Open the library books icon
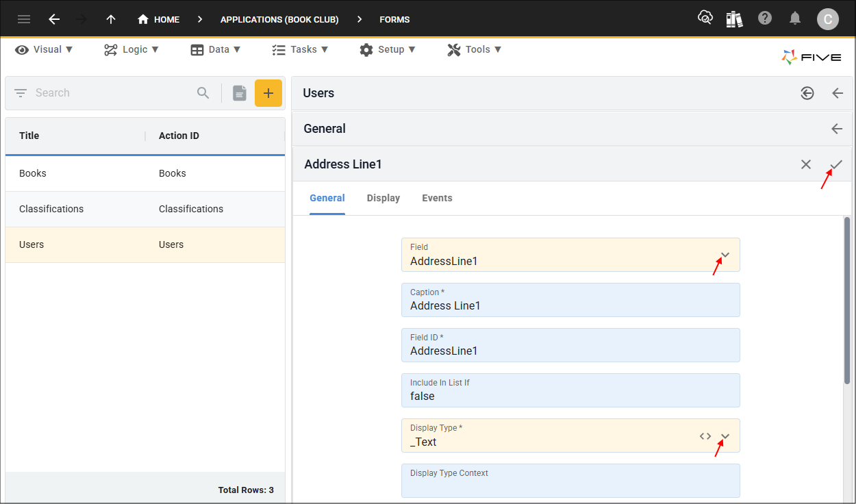This screenshot has height=504, width=856. point(735,18)
